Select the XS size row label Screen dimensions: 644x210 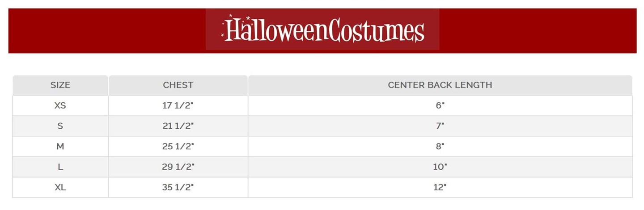[x=60, y=106]
